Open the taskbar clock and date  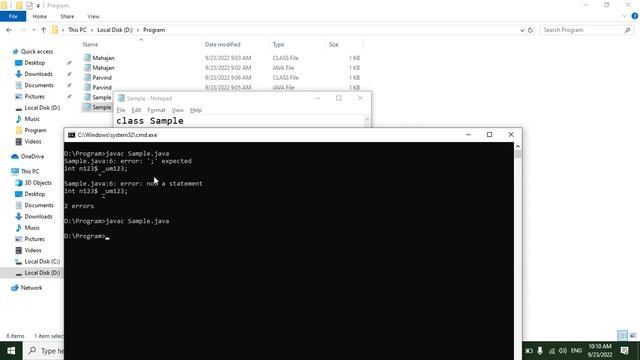tap(600, 351)
